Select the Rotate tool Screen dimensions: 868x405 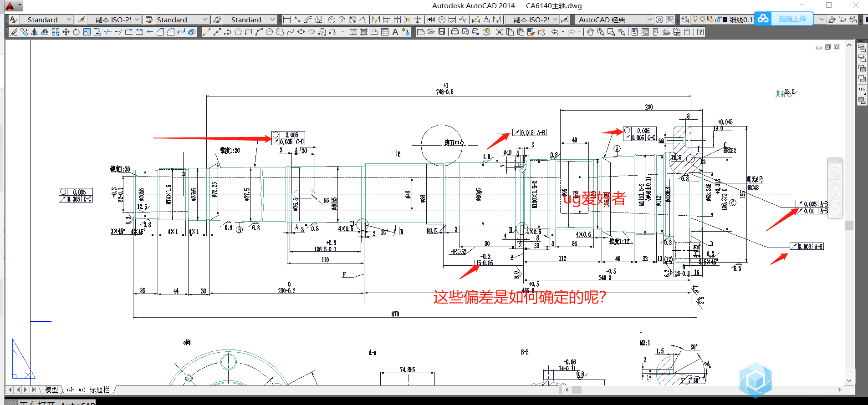click(x=76, y=32)
